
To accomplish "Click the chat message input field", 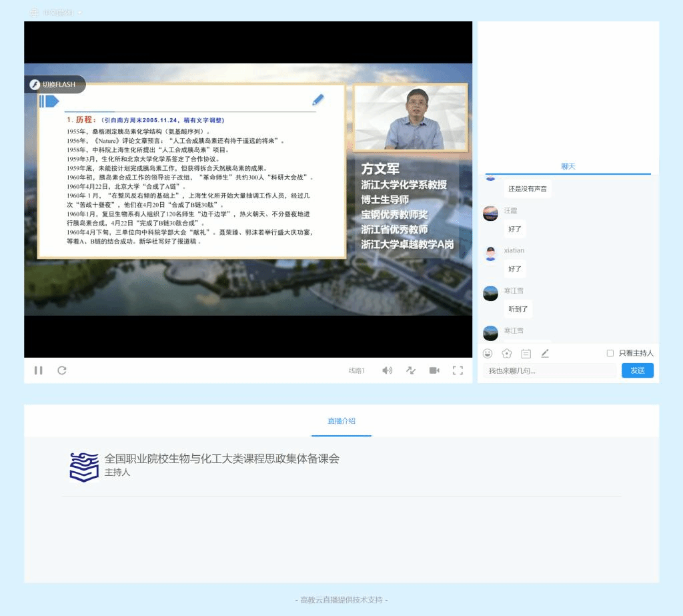I will click(550, 370).
